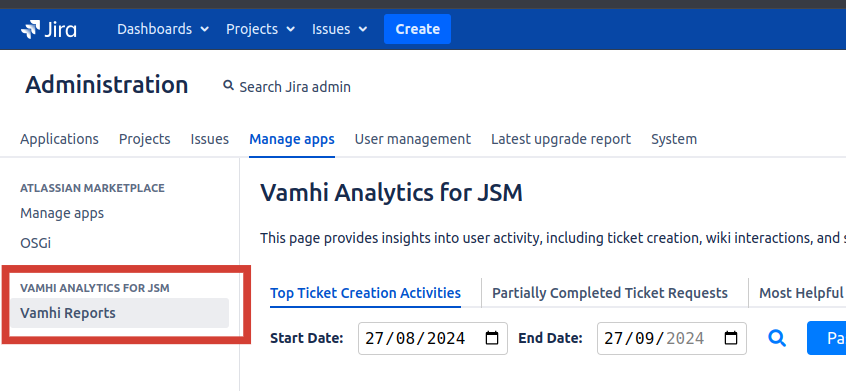846x391 pixels.
Task: Select the Top Ticket Creation Activities tab
Action: pos(365,293)
